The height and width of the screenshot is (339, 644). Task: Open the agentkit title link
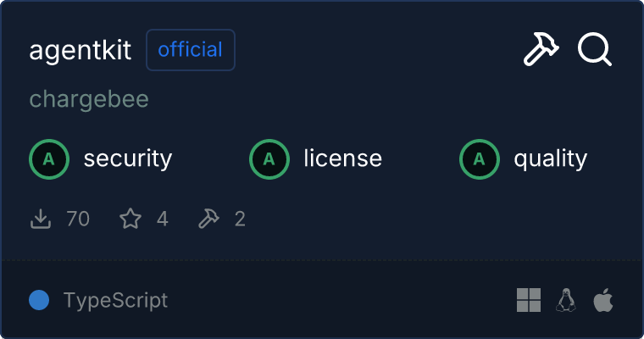tap(80, 50)
